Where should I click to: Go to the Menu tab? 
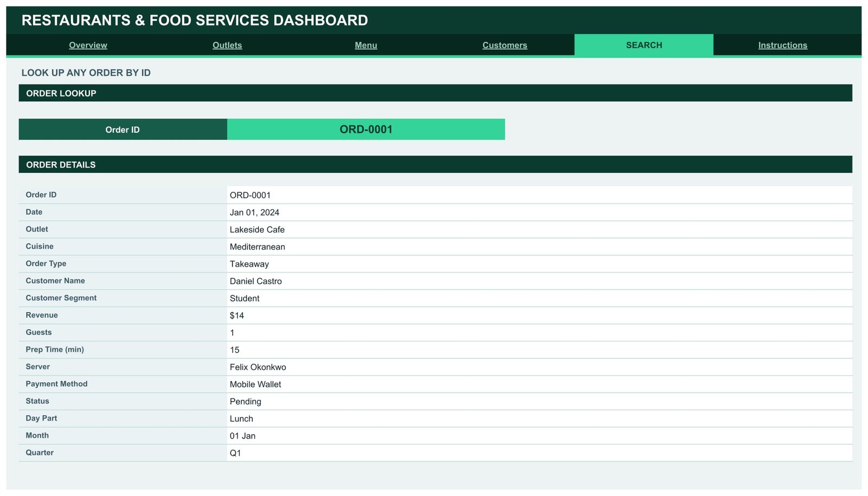tap(366, 45)
